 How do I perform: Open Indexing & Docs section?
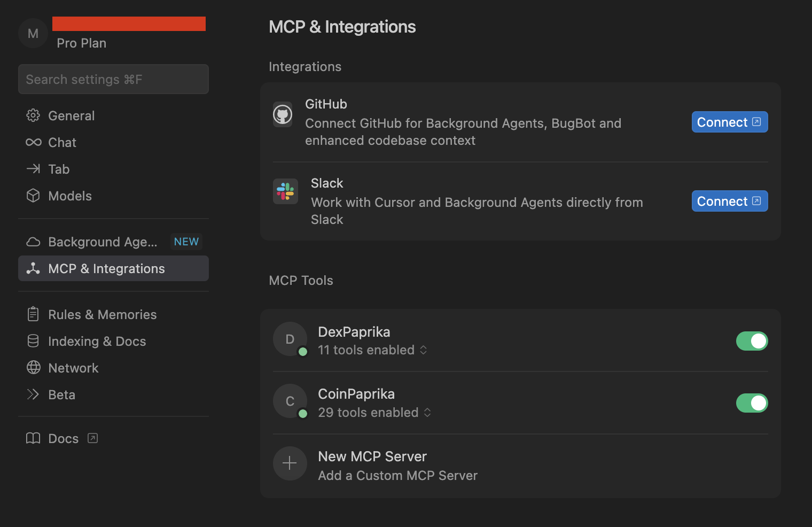coord(113,341)
